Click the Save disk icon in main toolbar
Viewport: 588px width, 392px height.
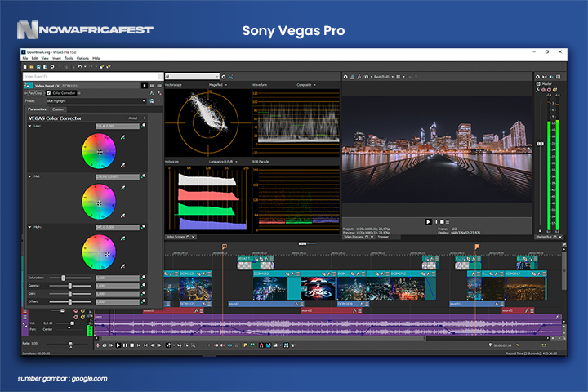click(x=38, y=67)
